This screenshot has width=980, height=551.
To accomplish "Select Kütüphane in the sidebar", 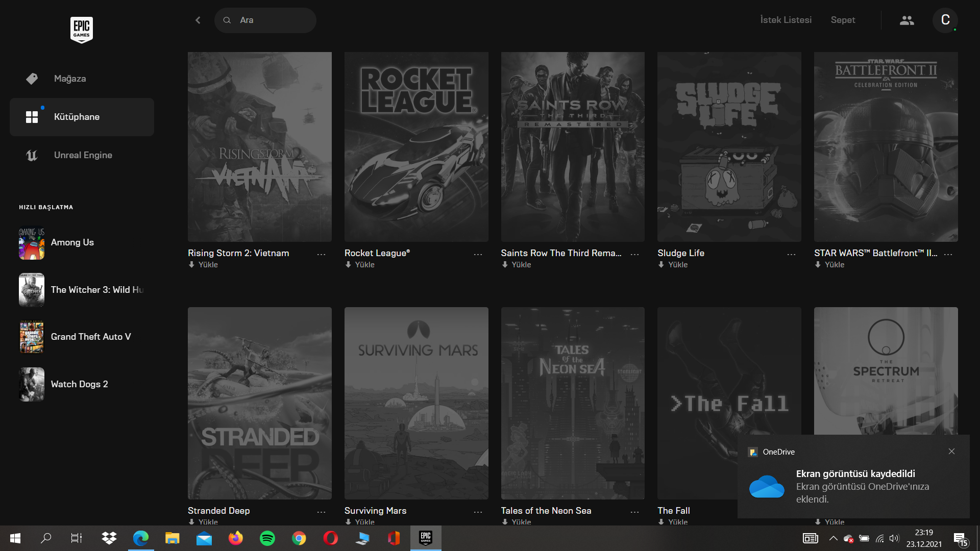I will 77,117.
